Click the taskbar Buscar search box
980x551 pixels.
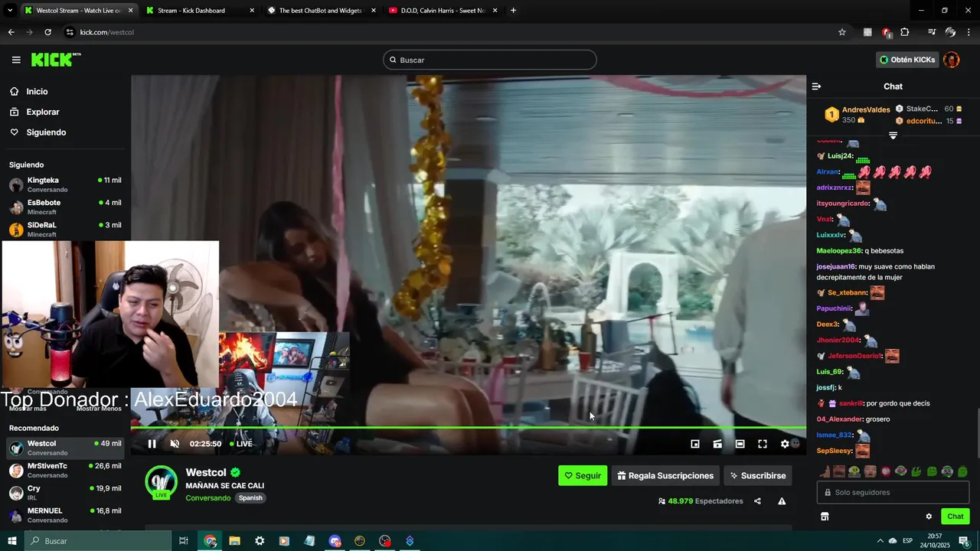click(x=98, y=541)
